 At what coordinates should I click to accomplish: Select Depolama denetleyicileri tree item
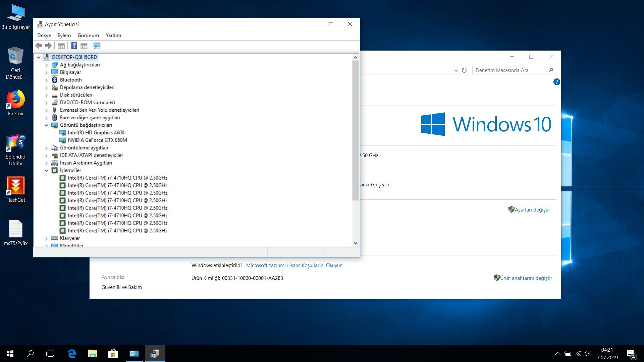point(87,87)
